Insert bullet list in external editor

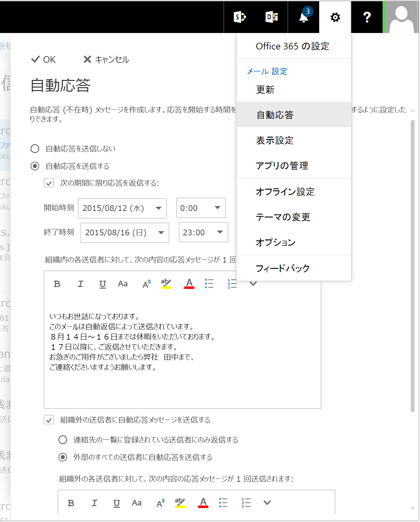[223, 503]
